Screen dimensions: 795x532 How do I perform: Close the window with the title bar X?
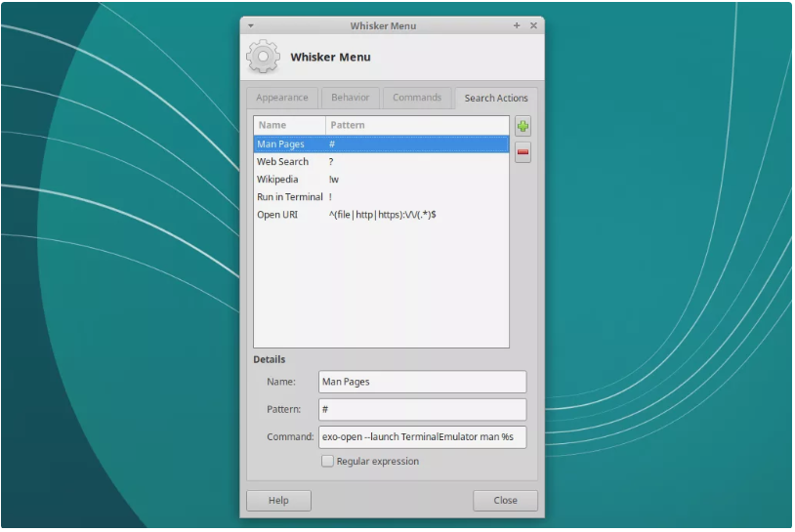[533, 25]
